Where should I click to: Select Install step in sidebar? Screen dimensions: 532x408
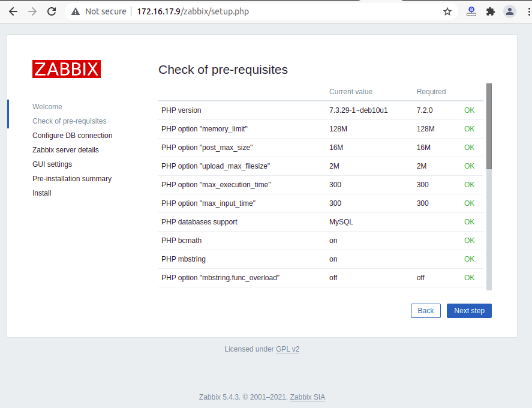click(42, 193)
